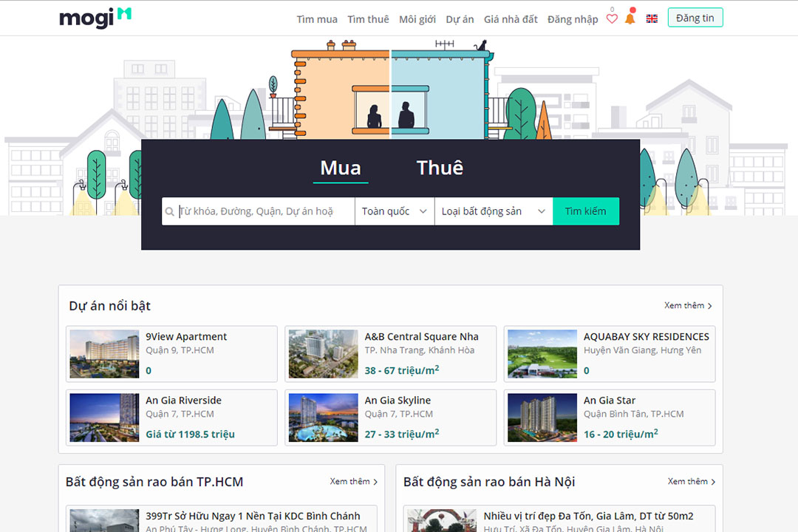Click the Đăng nhập link
798x532 pixels.
pyautogui.click(x=573, y=19)
